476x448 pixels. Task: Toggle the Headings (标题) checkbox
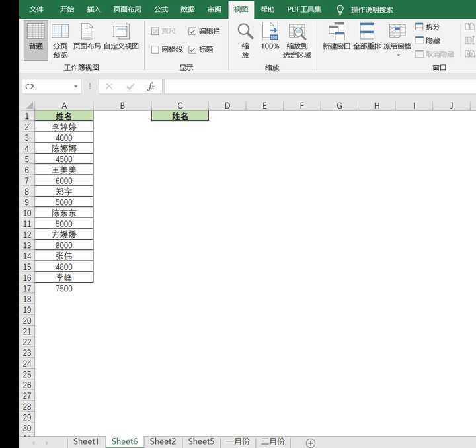point(192,50)
